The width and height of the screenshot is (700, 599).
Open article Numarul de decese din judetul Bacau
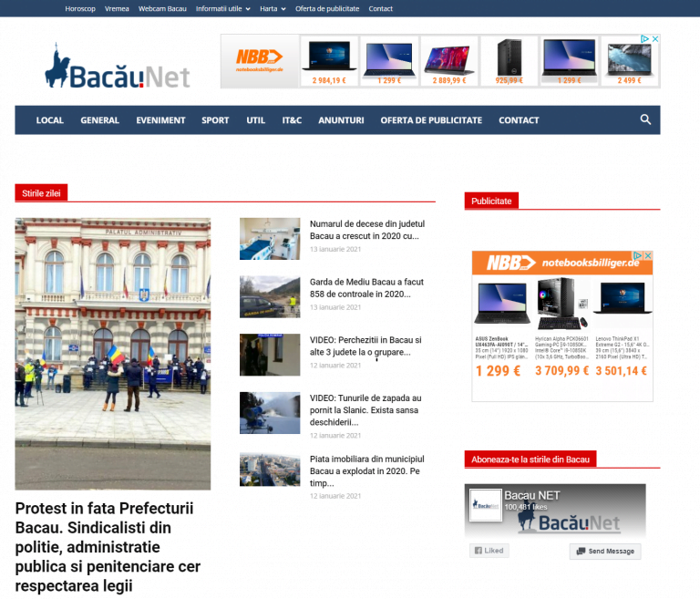click(367, 230)
